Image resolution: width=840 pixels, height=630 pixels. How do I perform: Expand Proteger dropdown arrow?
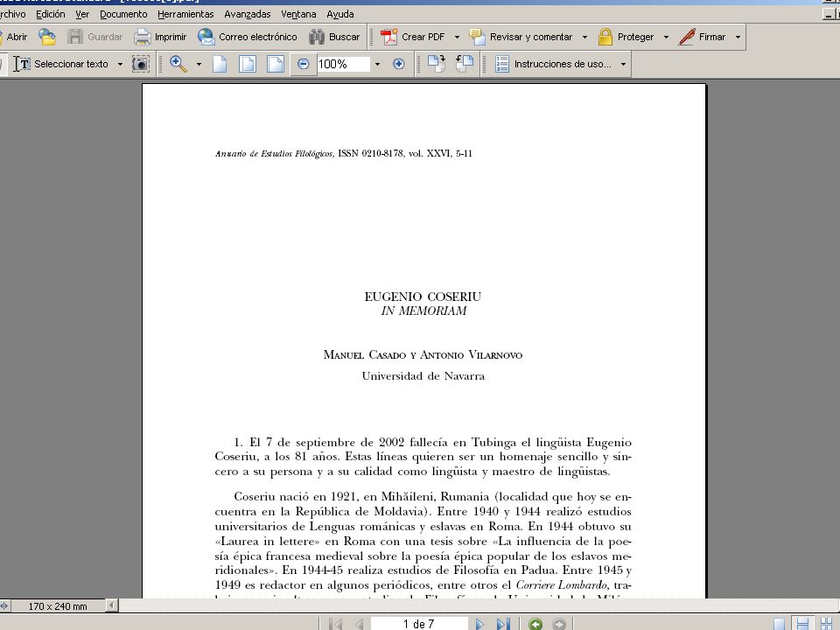coord(666,37)
